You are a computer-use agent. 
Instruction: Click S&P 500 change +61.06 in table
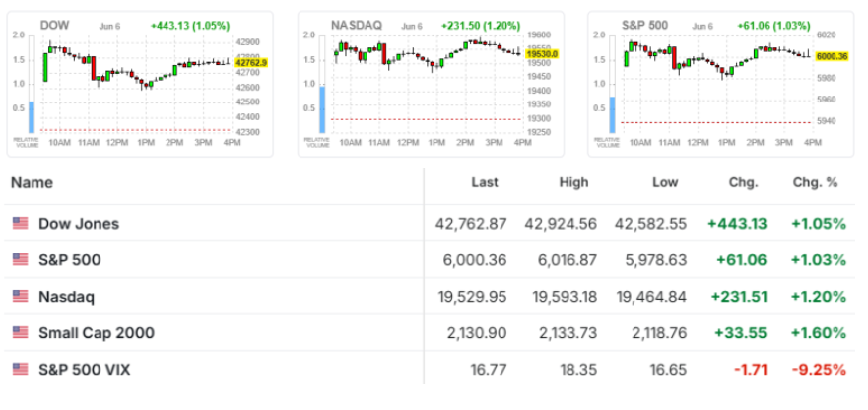click(x=742, y=260)
